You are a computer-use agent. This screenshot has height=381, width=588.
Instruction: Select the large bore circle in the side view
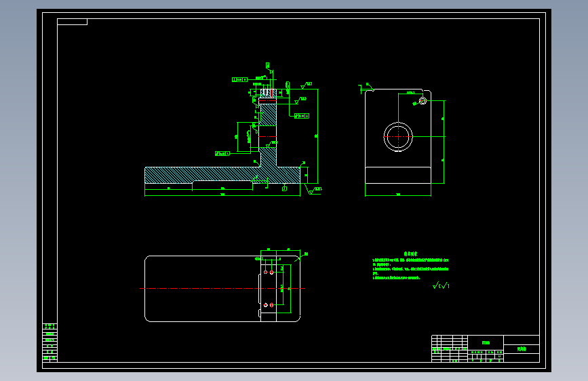(398, 137)
